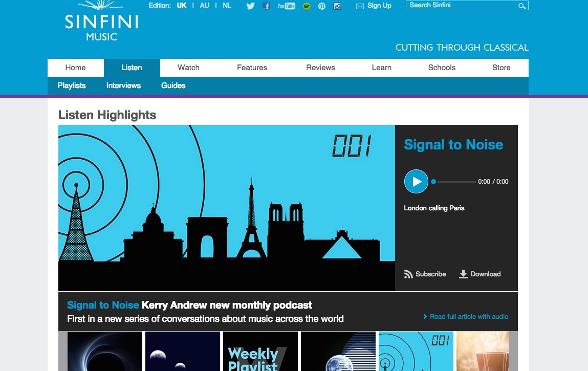This screenshot has width=588, height=371.
Task: Click the audio progress slider handle
Action: (433, 182)
